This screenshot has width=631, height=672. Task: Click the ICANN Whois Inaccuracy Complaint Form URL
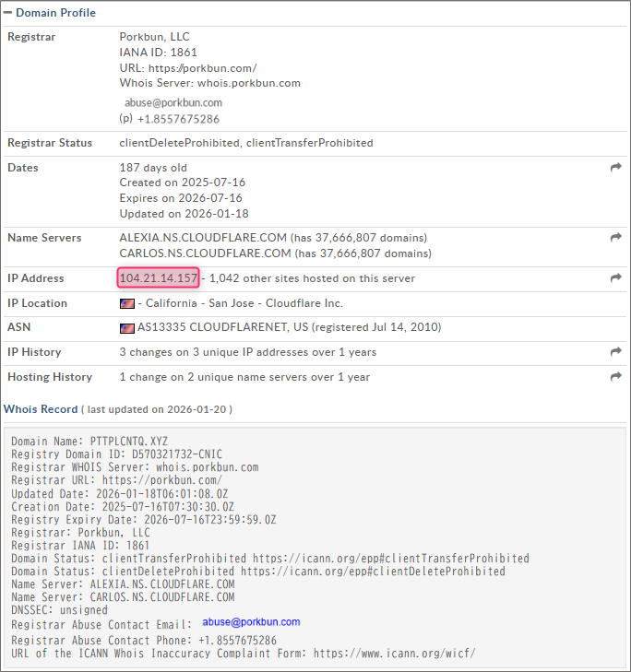coord(394,654)
